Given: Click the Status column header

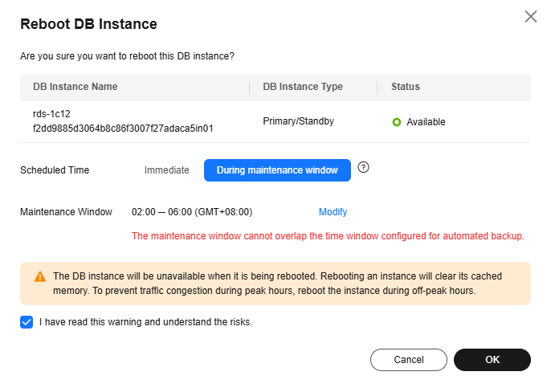Looking at the screenshot, I should tap(405, 87).
